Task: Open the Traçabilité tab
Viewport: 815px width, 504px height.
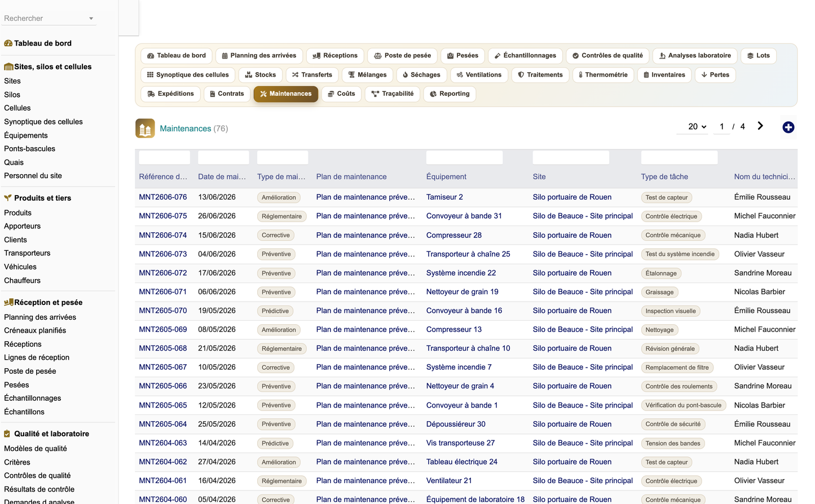Action: (393, 94)
